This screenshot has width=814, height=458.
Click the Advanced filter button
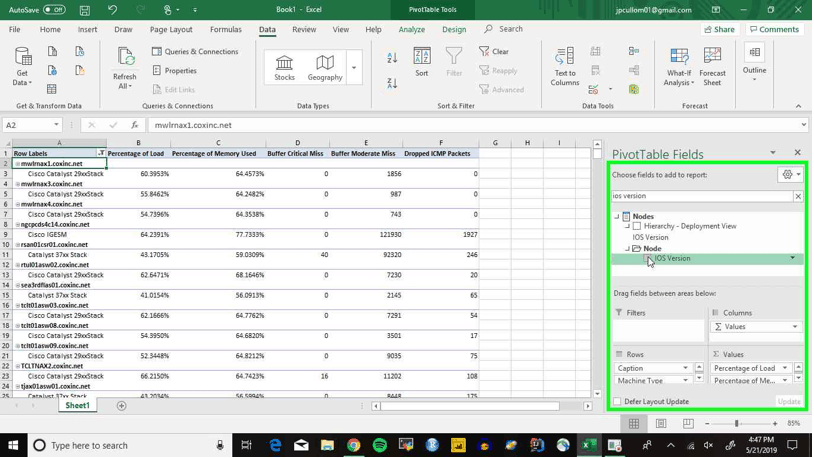click(501, 89)
